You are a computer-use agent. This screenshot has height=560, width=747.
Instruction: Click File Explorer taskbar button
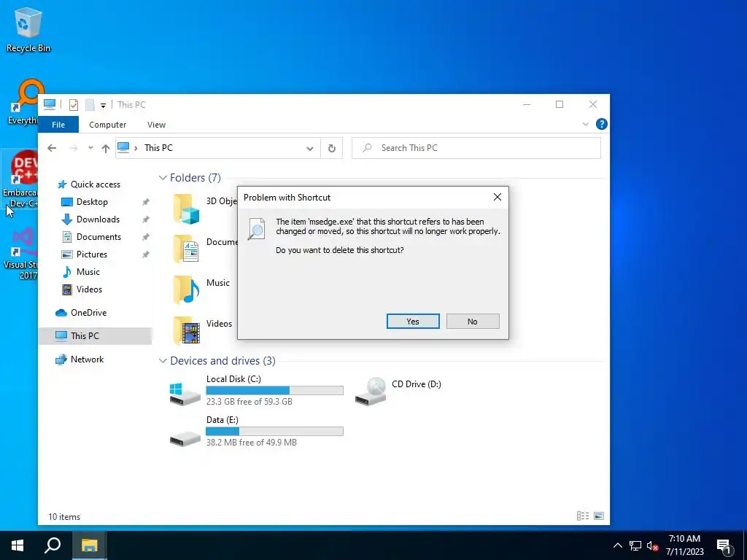point(89,545)
